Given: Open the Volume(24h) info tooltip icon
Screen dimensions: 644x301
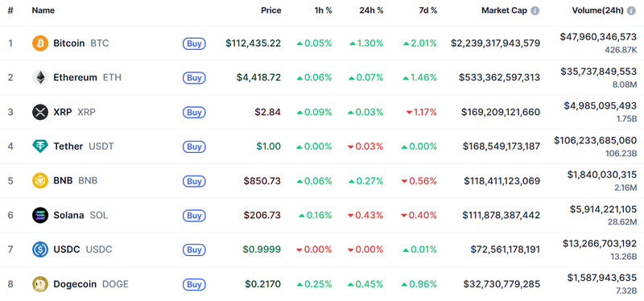Looking at the screenshot, I should pos(632,10).
